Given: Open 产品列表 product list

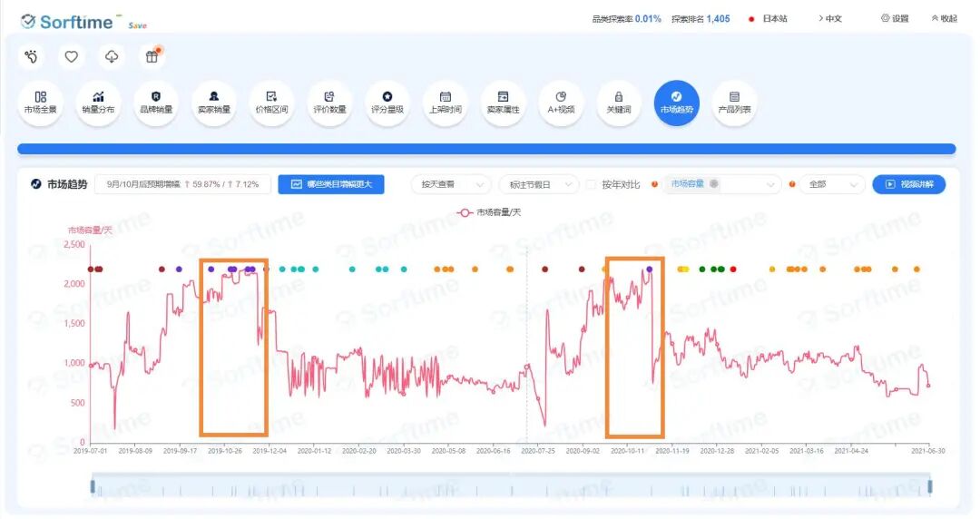Looking at the screenshot, I should pos(734,103).
